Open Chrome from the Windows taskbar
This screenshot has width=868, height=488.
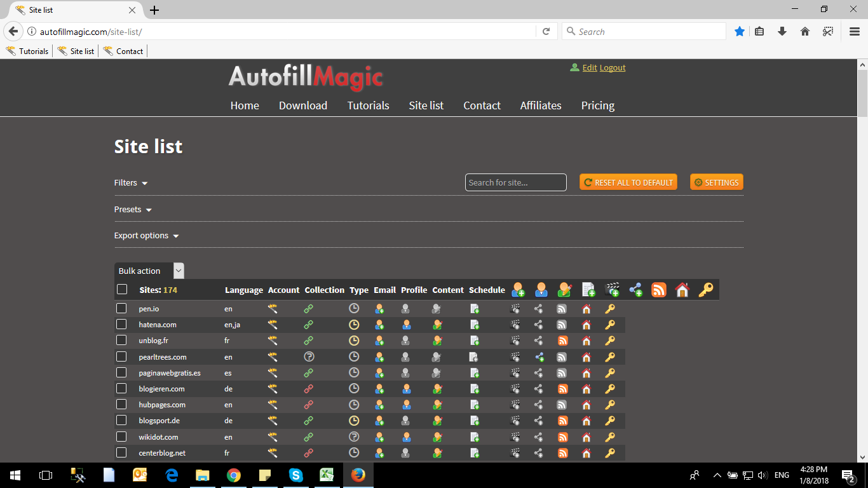coord(234,475)
